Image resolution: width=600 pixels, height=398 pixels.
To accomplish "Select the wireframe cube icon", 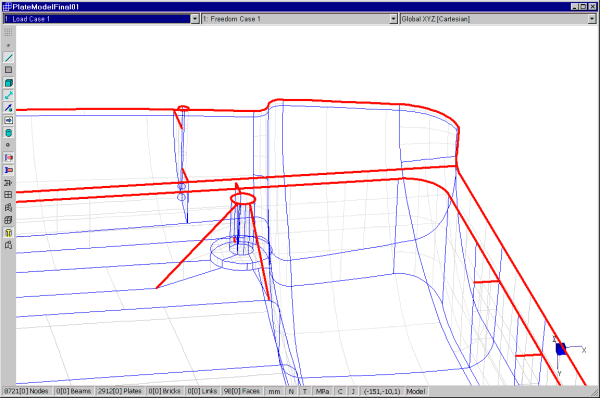I will 8,220.
